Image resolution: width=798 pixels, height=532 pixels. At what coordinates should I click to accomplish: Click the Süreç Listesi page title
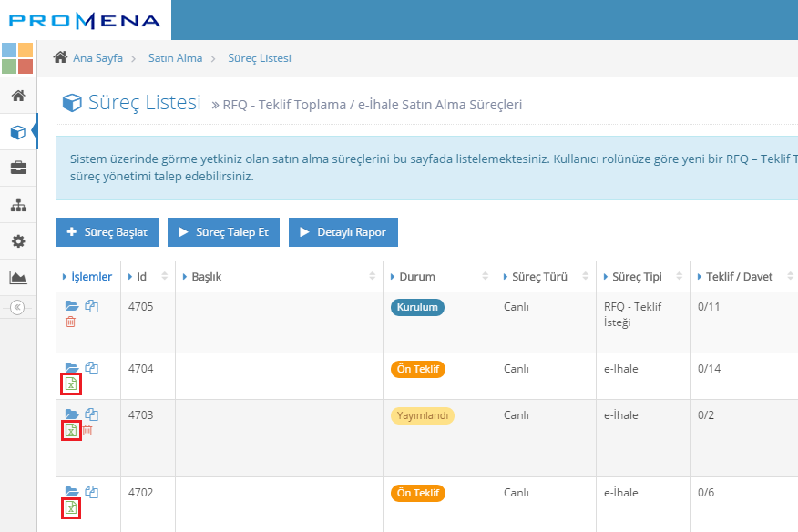(145, 102)
